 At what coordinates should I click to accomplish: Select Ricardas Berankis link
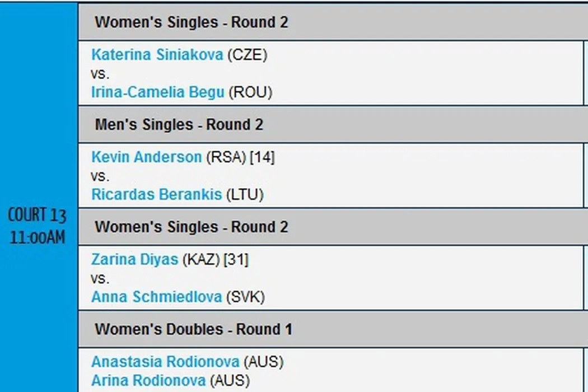157,194
